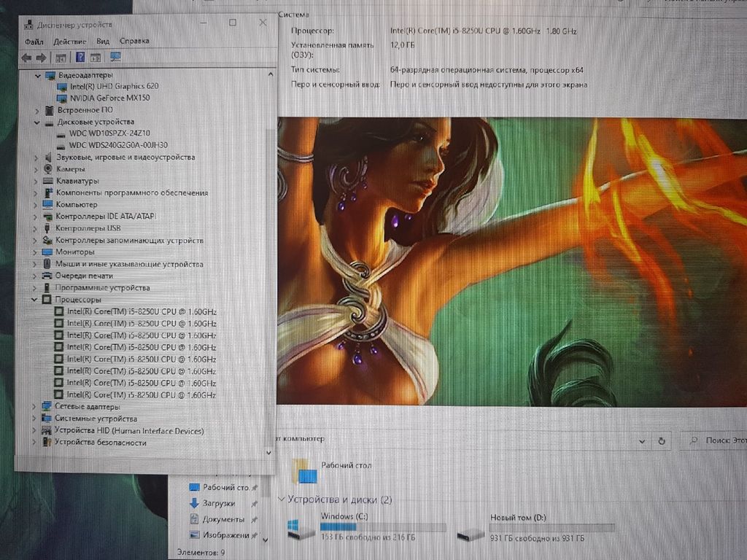Viewport: 747px width, 560px height.
Task: Collapse the Дисковые устройства category
Action: click(37, 122)
